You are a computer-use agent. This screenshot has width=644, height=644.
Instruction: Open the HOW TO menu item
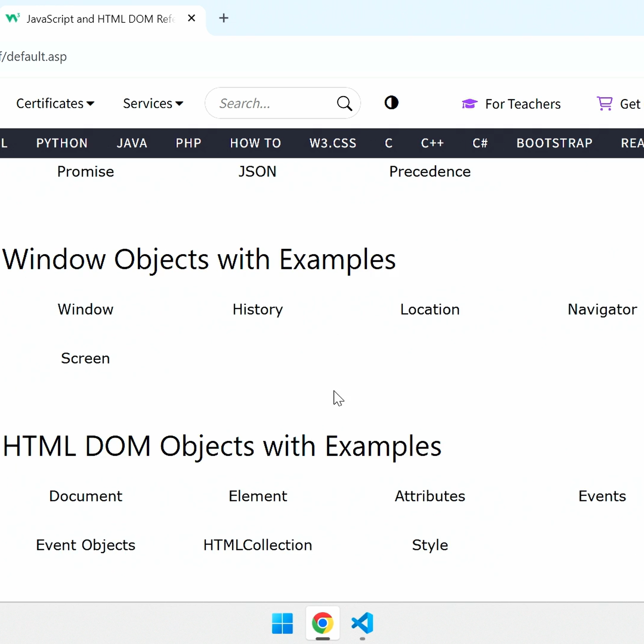click(x=255, y=143)
